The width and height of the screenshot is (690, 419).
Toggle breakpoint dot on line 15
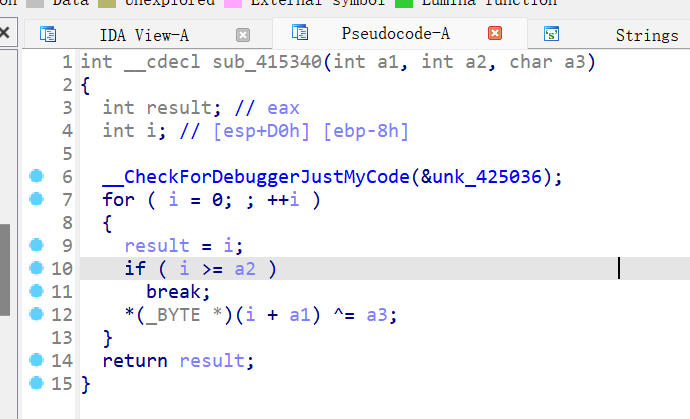point(37,383)
